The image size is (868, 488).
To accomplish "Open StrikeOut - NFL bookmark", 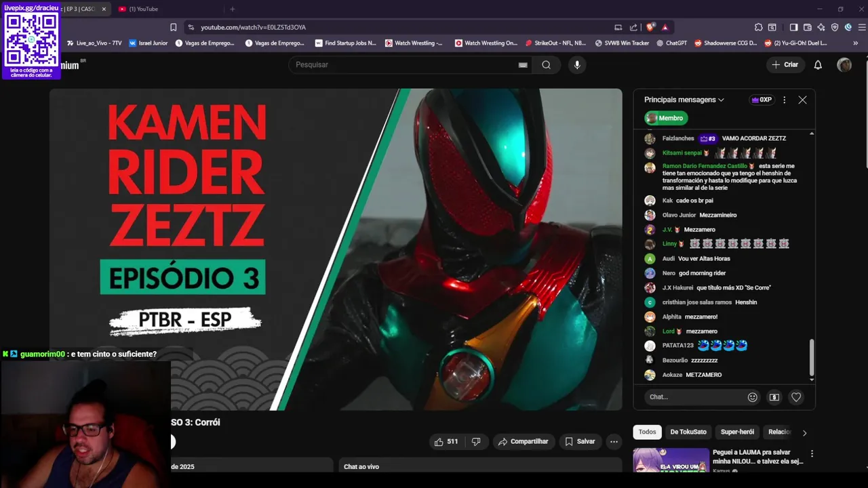I will pos(555,43).
